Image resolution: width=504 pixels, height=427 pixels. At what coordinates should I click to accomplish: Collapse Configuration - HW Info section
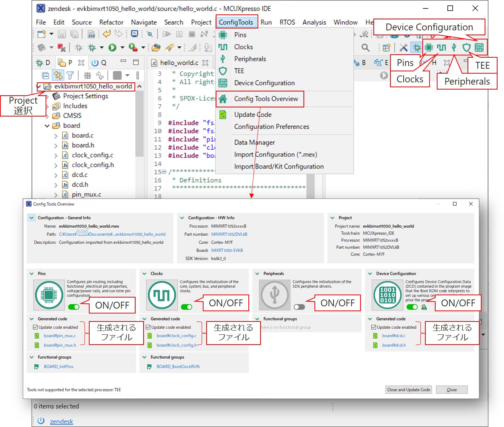pyautogui.click(x=182, y=218)
